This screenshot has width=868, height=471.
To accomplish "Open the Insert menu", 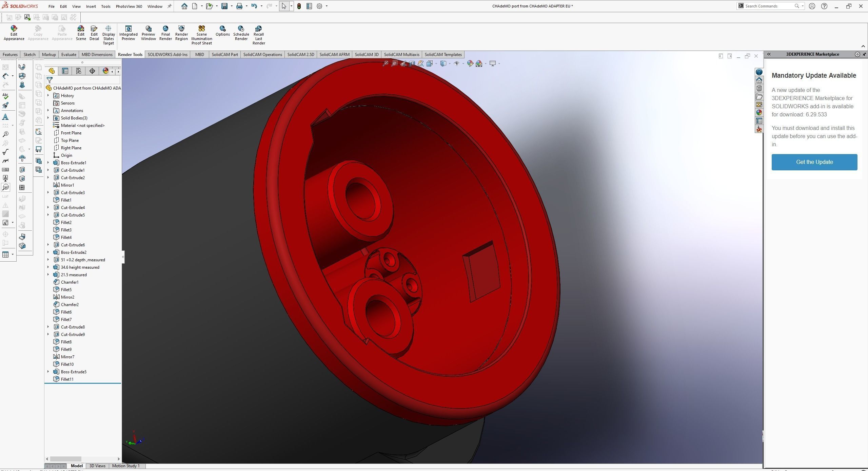I will pyautogui.click(x=91, y=6).
